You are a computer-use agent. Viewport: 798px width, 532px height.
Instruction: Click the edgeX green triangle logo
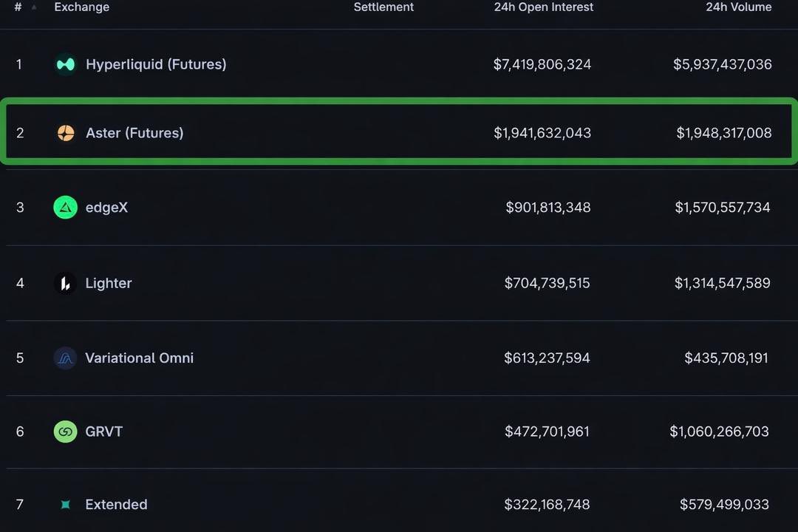tap(66, 208)
